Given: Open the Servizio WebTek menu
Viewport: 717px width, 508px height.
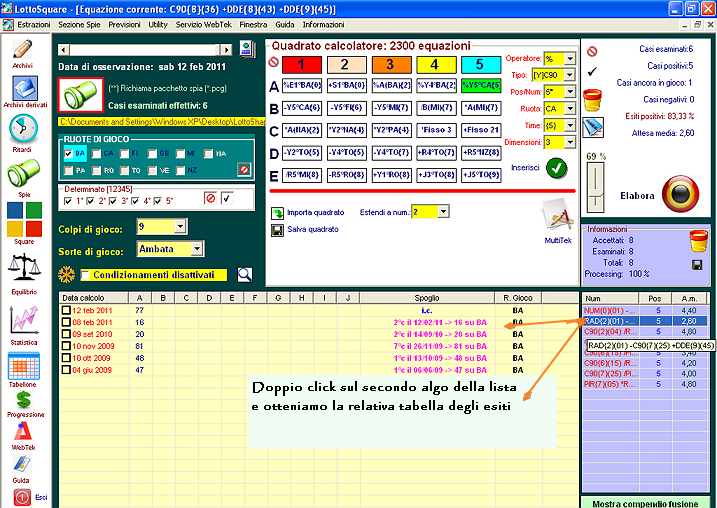Looking at the screenshot, I should tap(204, 25).
